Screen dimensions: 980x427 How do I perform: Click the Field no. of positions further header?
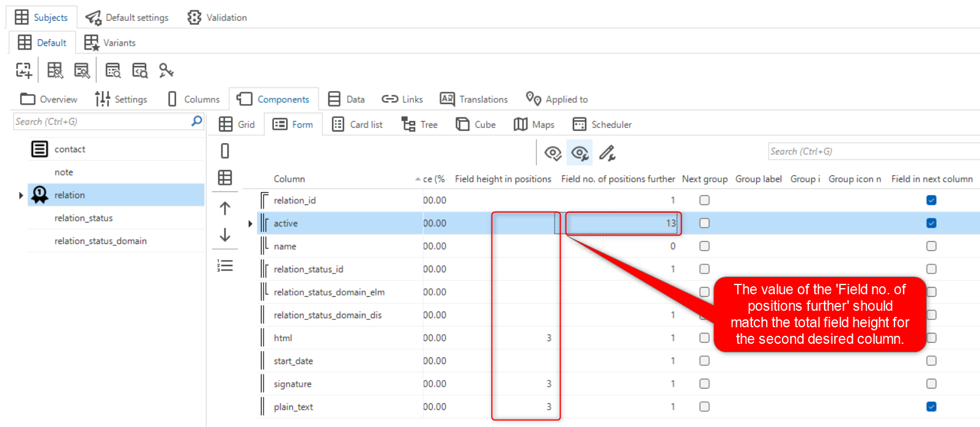point(618,179)
